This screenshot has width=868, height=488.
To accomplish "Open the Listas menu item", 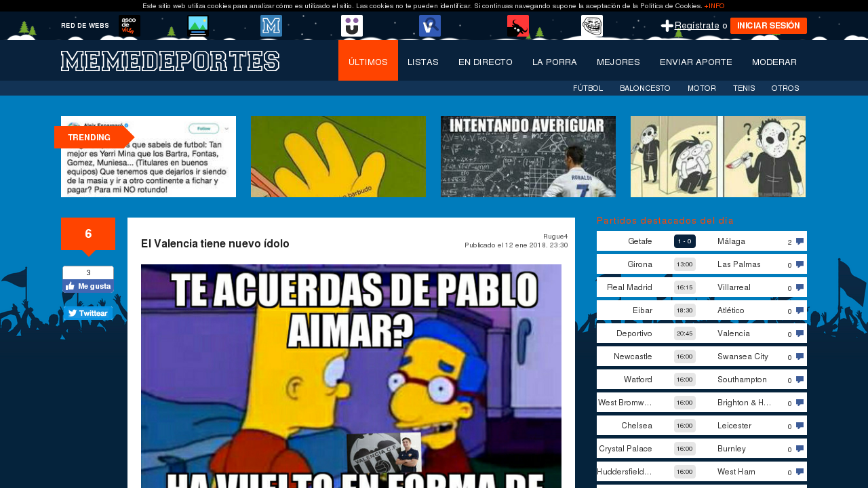I will pyautogui.click(x=423, y=62).
